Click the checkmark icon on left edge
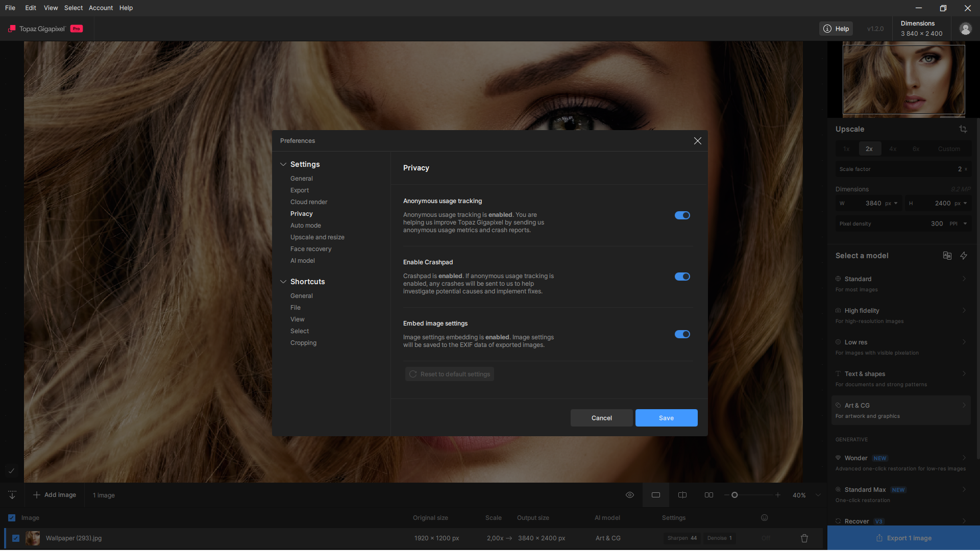 pos(11,471)
